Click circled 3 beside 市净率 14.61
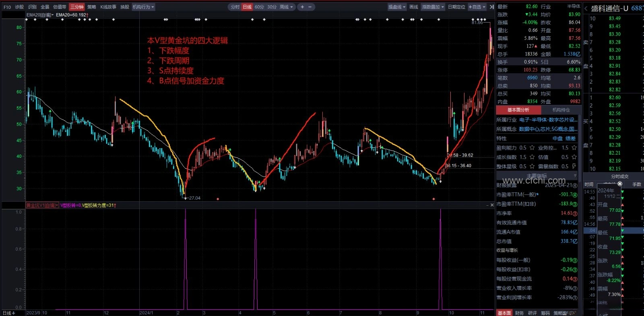 575,213
